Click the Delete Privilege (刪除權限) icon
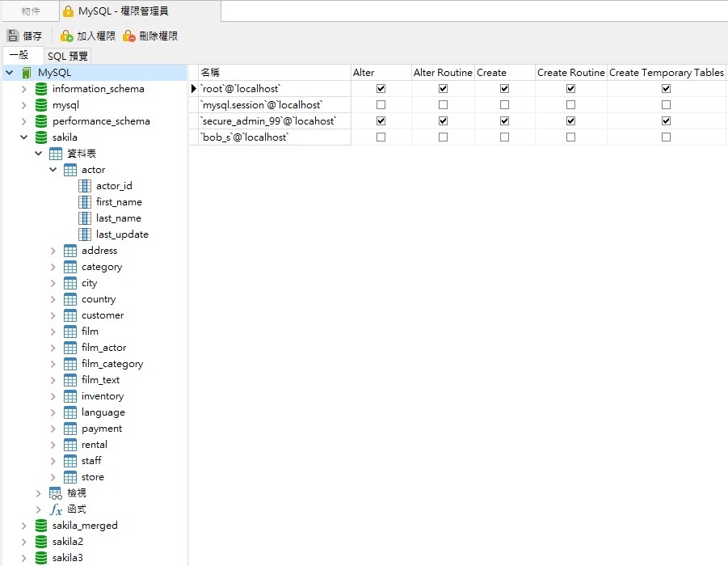Viewport: 728px width, 566px height. pos(128,36)
